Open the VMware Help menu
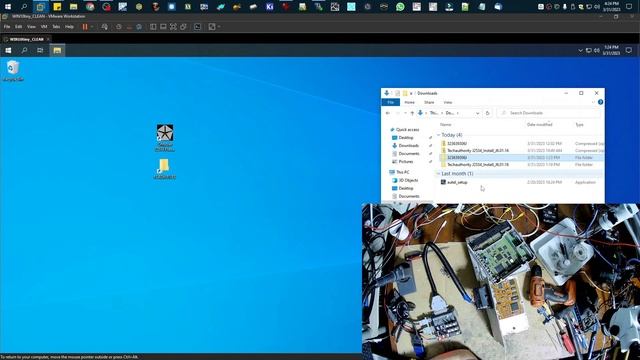Screen dimensions: 640x360 click(x=69, y=27)
